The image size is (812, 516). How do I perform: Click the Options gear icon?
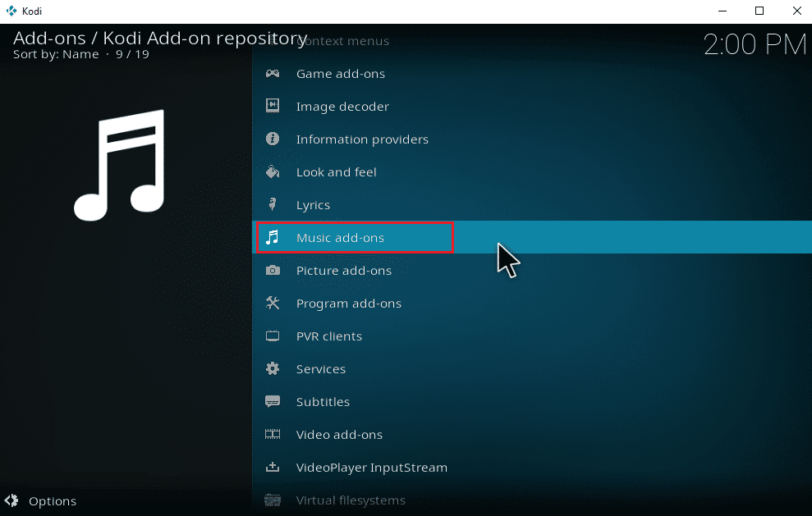click(11, 500)
